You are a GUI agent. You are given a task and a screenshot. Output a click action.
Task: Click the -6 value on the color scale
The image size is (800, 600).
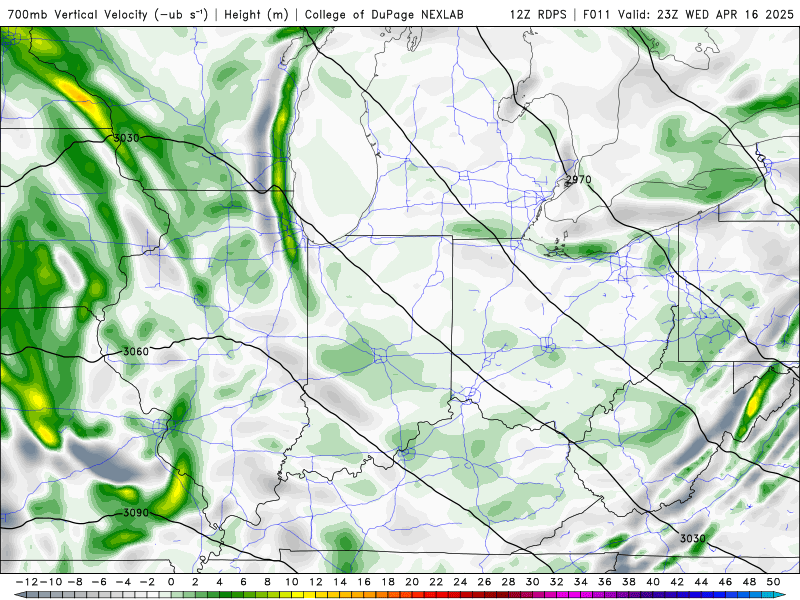pos(99,582)
